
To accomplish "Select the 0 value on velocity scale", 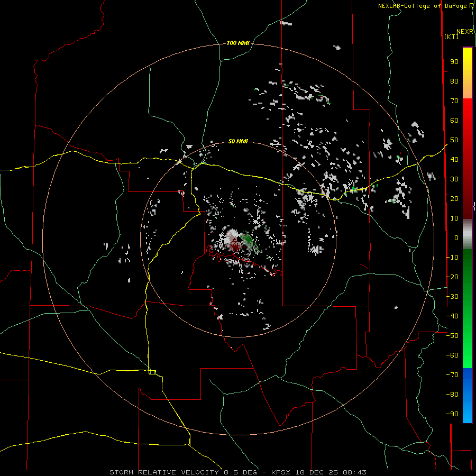I will pyautogui.click(x=456, y=237).
